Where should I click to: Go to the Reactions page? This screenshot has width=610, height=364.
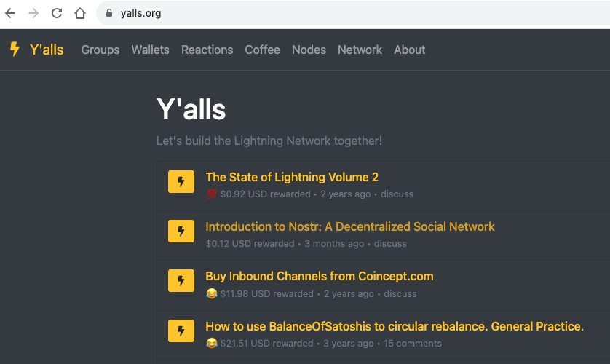207,50
